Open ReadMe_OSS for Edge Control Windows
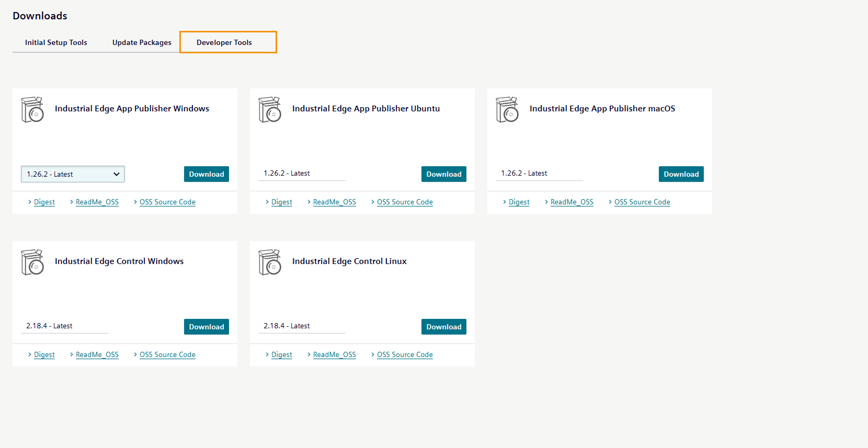Screen dimensions: 868x448 coord(97,354)
